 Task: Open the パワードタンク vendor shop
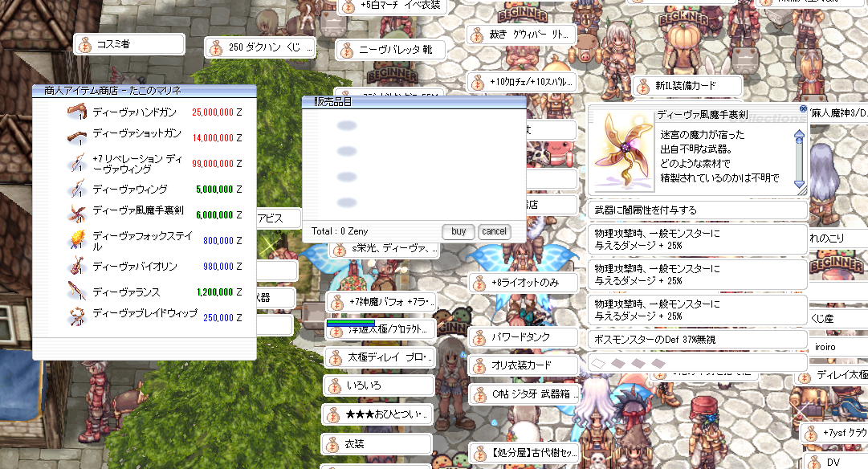[x=522, y=337]
